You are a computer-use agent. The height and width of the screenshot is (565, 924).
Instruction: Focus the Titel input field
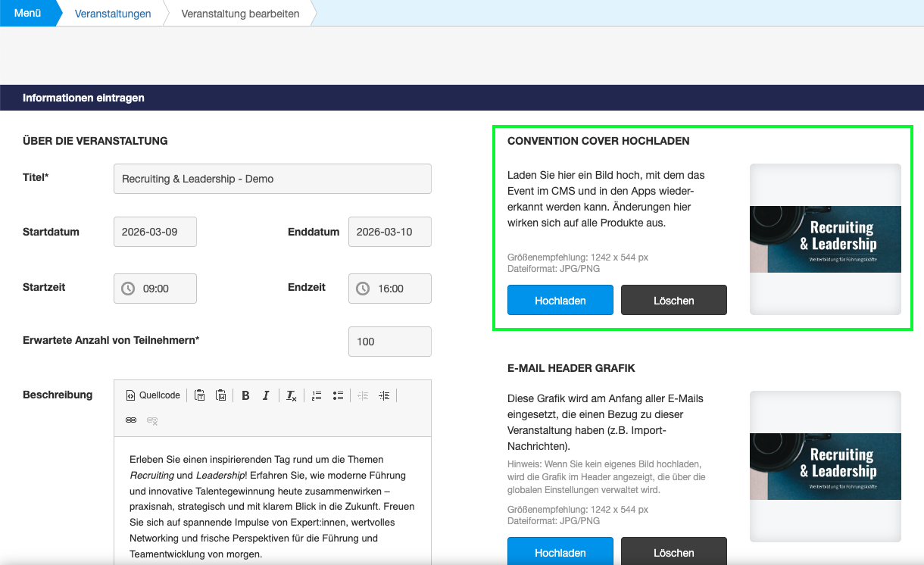click(273, 179)
